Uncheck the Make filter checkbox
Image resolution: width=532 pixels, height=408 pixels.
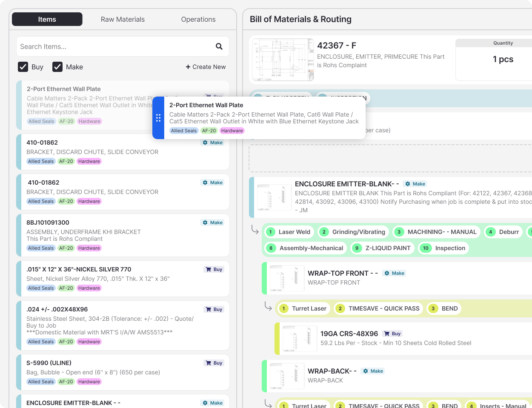coord(57,67)
